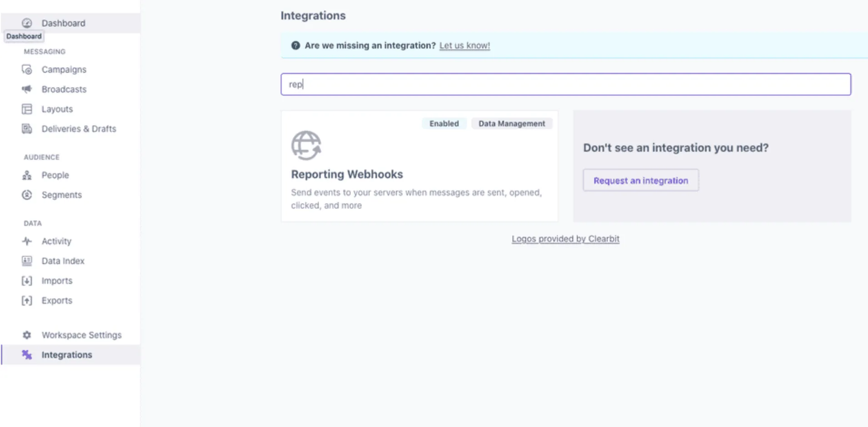Click the Exports upload icon
The image size is (868, 427).
pyautogui.click(x=27, y=300)
